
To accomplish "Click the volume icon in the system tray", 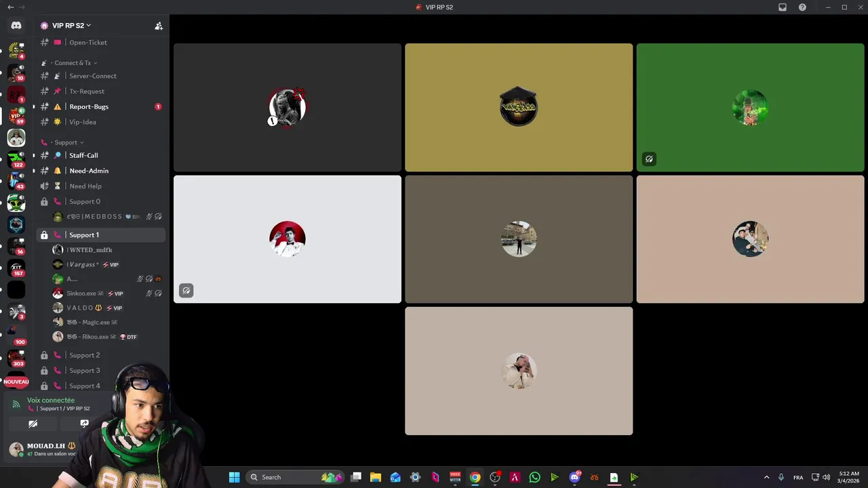I will 826,477.
